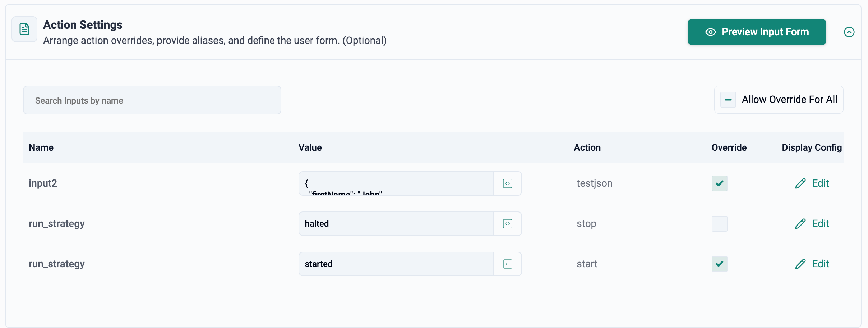This screenshot has width=868, height=328.
Task: Focus the Search Inputs by name field
Action: pyautogui.click(x=152, y=100)
